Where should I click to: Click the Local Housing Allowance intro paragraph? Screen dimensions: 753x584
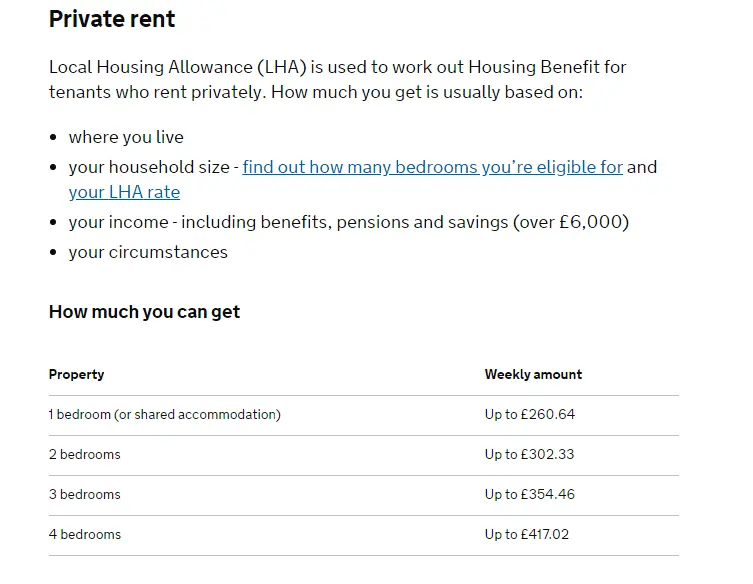(338, 79)
